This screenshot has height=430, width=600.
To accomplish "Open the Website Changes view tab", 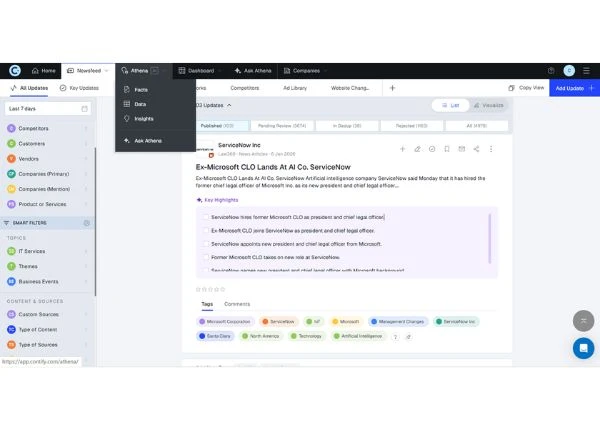I will [x=350, y=88].
